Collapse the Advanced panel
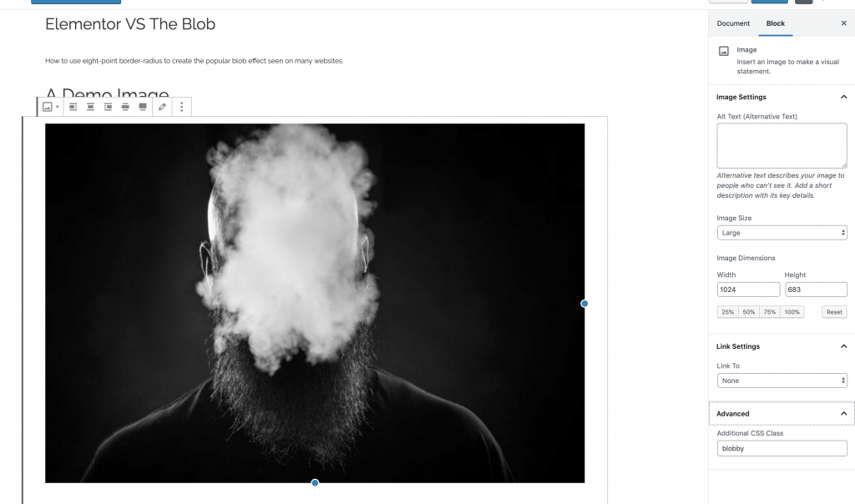The height and width of the screenshot is (504, 855). pos(843,414)
